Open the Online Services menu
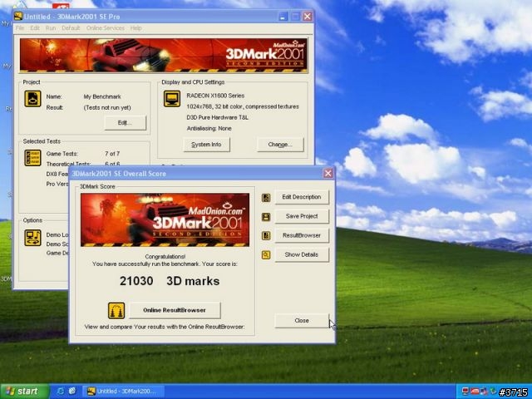Image resolution: width=532 pixels, height=399 pixels. [x=106, y=27]
